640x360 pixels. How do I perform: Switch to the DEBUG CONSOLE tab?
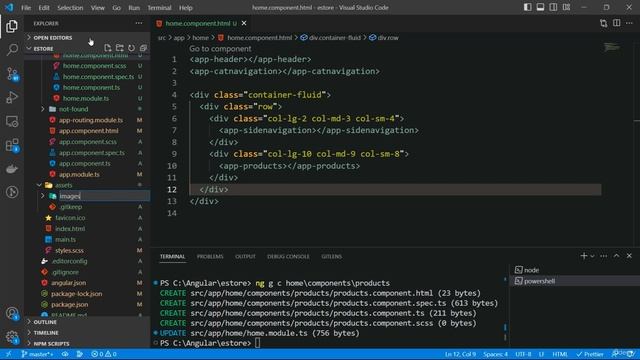288,256
